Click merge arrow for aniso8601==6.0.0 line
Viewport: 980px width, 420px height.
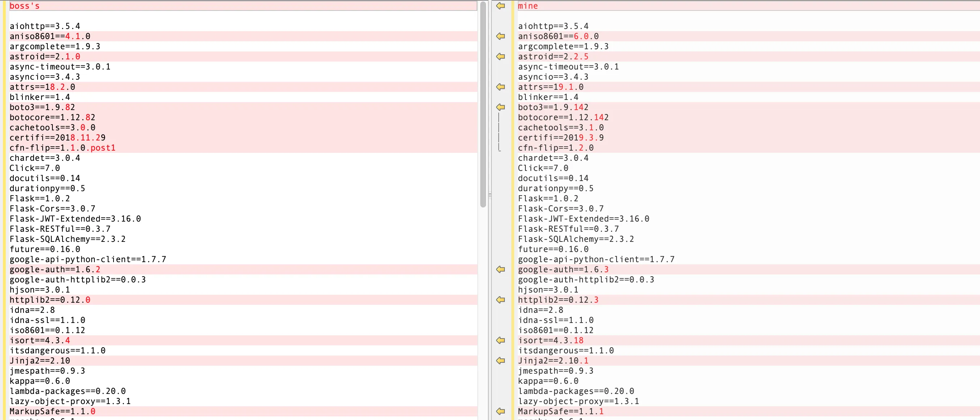point(500,36)
